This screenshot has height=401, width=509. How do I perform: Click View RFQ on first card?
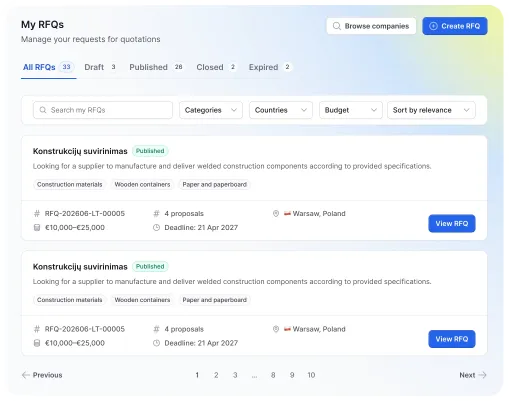pos(452,223)
